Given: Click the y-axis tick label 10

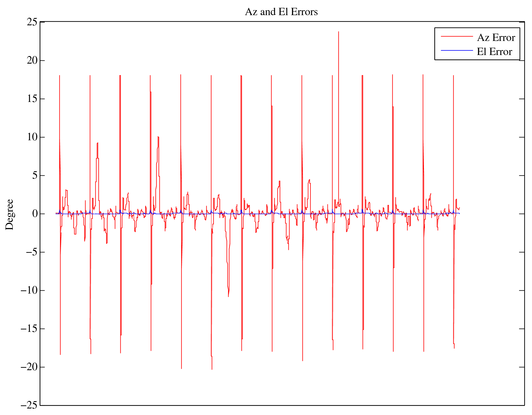Looking at the screenshot, I should (x=32, y=137).
